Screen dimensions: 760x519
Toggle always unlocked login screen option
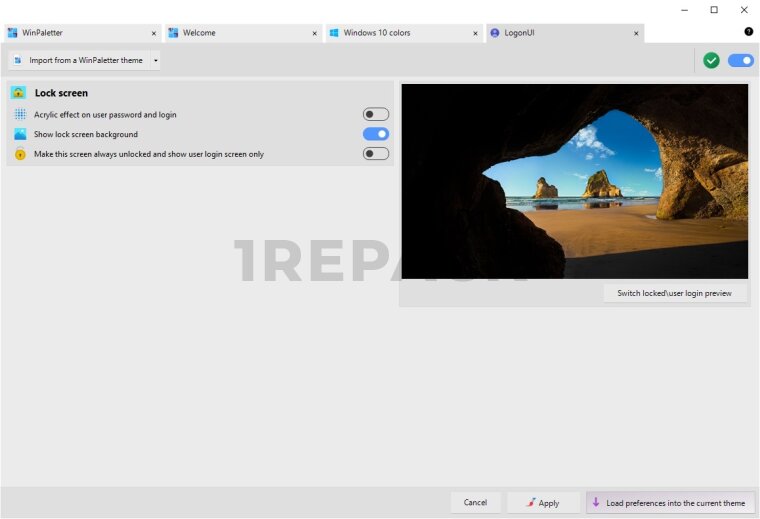tap(376, 154)
